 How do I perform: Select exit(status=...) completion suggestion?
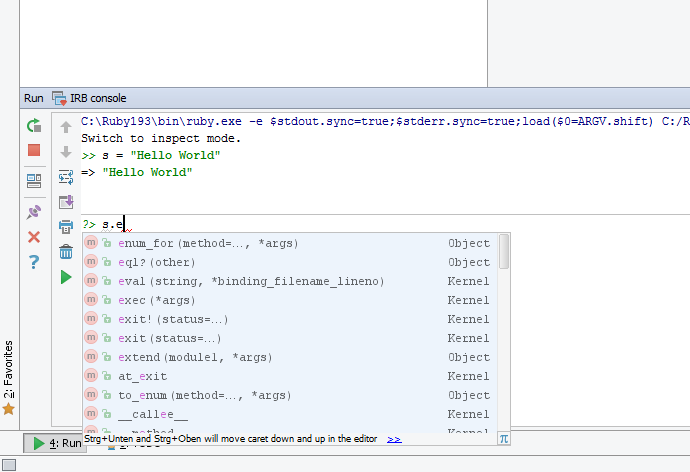(290, 338)
